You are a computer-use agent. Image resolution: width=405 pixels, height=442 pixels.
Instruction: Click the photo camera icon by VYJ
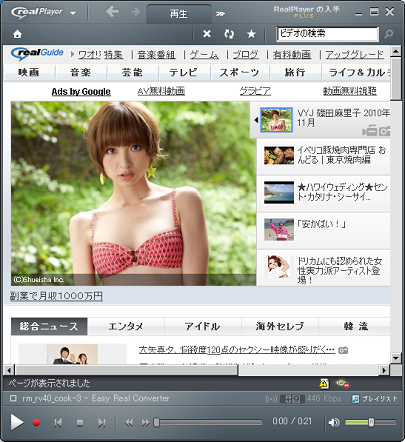384,131
